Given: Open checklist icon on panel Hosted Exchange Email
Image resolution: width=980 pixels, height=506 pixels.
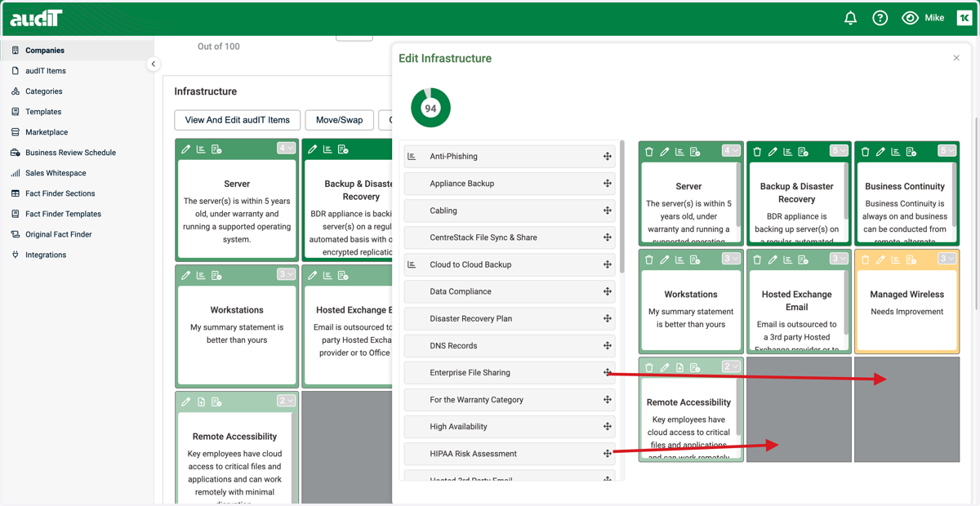Looking at the screenshot, I should click(x=803, y=260).
